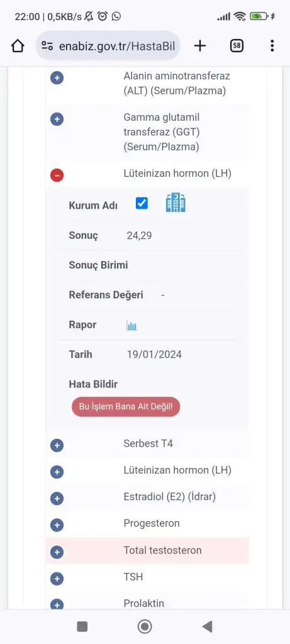Open a new tab with plus icon

(199, 46)
